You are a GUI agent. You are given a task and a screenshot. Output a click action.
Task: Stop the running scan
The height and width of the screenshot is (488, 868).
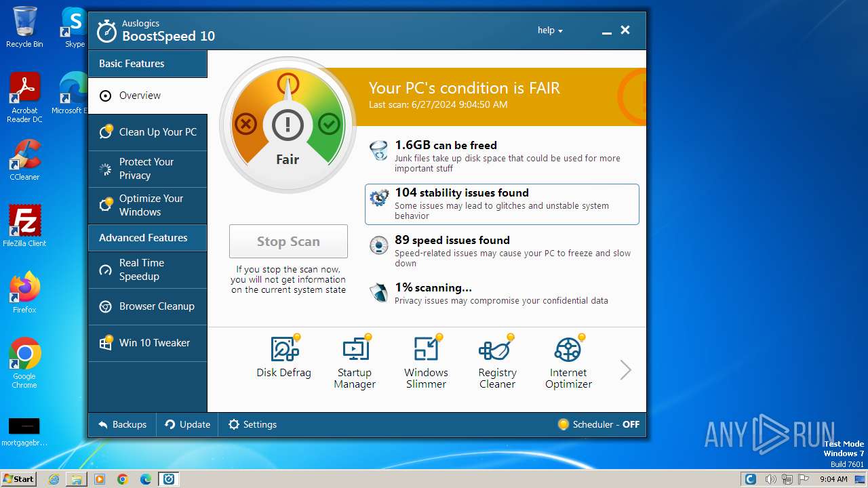[288, 241]
